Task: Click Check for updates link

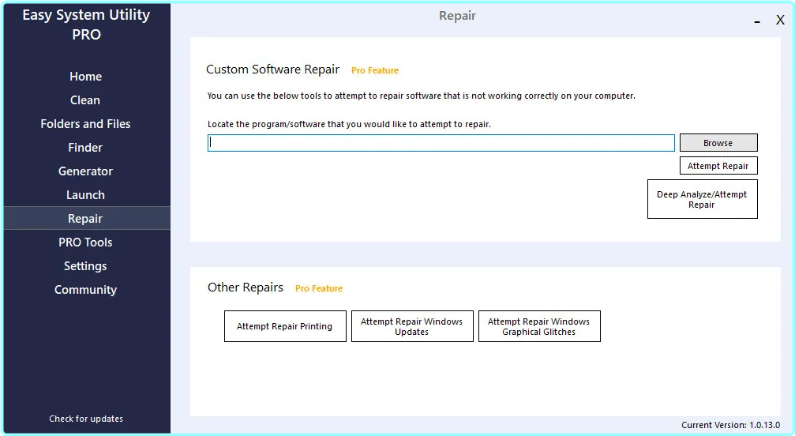Action: pos(86,419)
